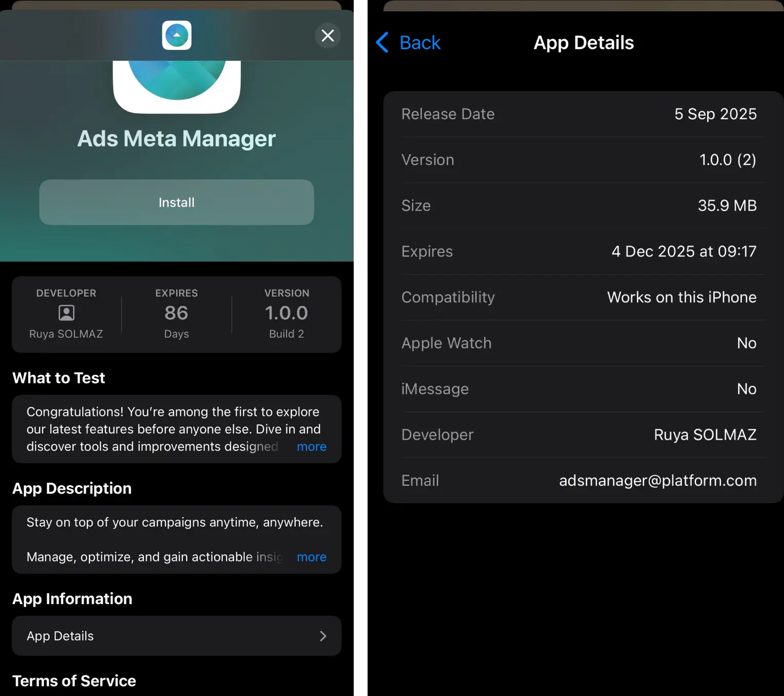Close the Ads Meta Manager sheet
This screenshot has width=784, height=696.
coord(327,35)
